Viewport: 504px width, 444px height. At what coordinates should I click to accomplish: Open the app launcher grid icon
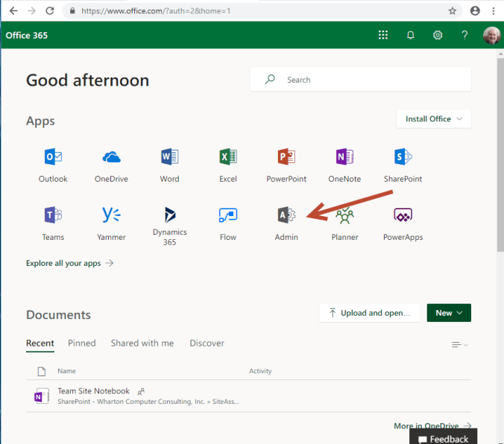tap(382, 35)
